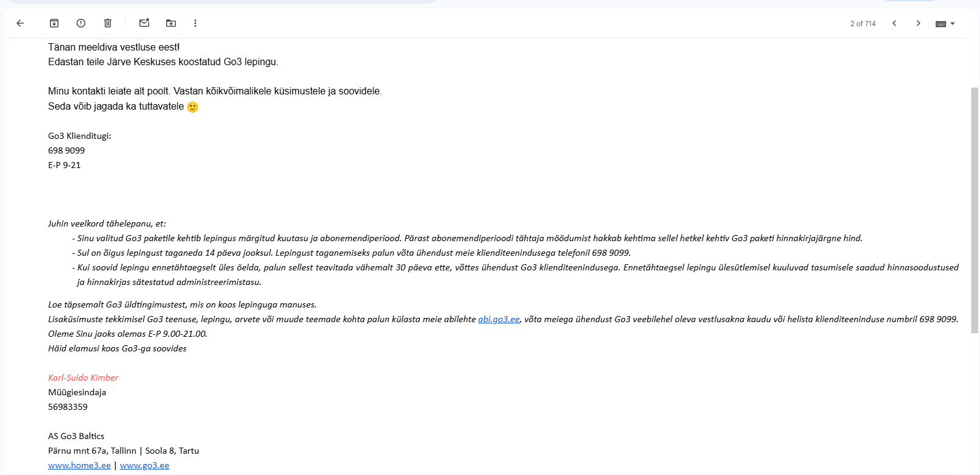
Task: Open the Move to folder icon
Action: pos(171,23)
